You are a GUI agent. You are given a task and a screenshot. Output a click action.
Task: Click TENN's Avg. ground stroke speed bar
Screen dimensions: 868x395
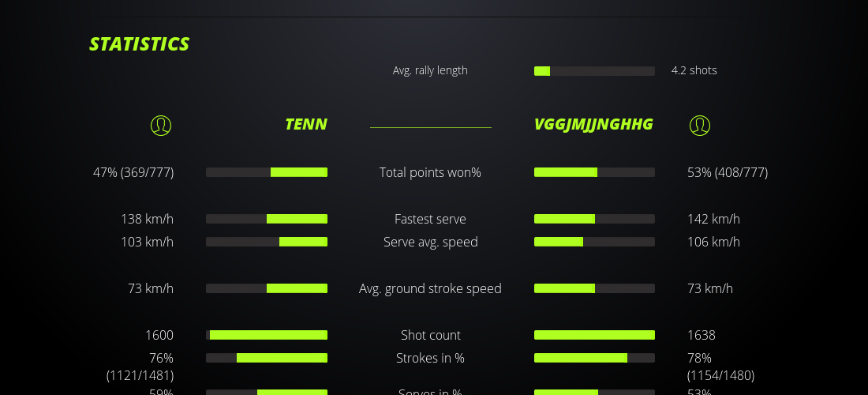[x=267, y=288]
